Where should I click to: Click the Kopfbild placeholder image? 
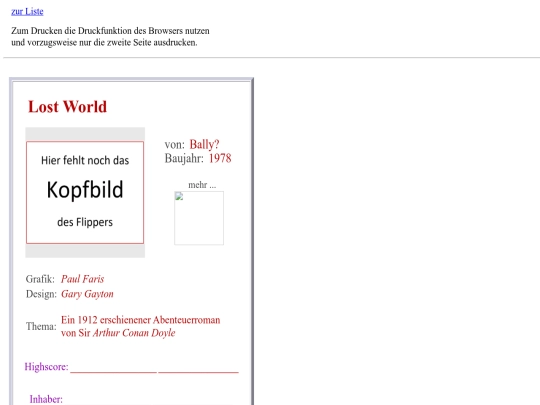point(85,192)
